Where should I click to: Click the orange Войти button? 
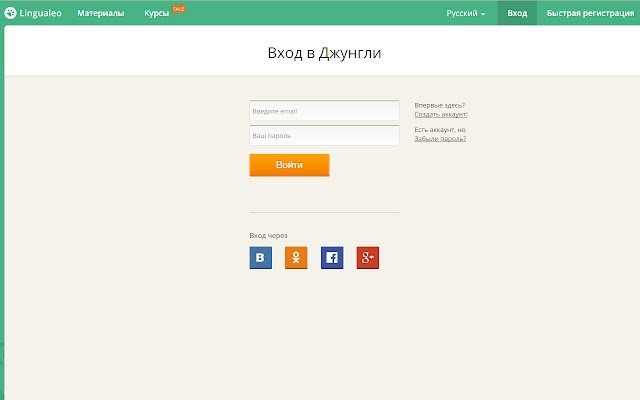pos(289,165)
